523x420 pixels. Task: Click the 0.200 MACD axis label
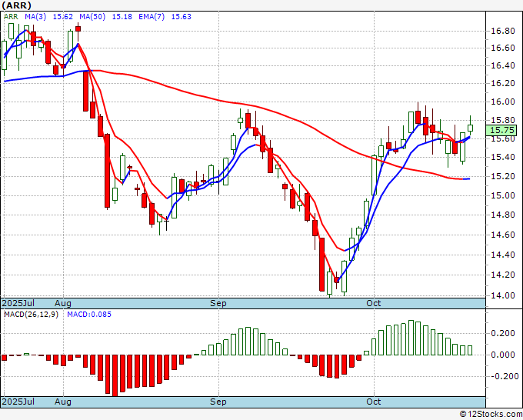(503, 334)
